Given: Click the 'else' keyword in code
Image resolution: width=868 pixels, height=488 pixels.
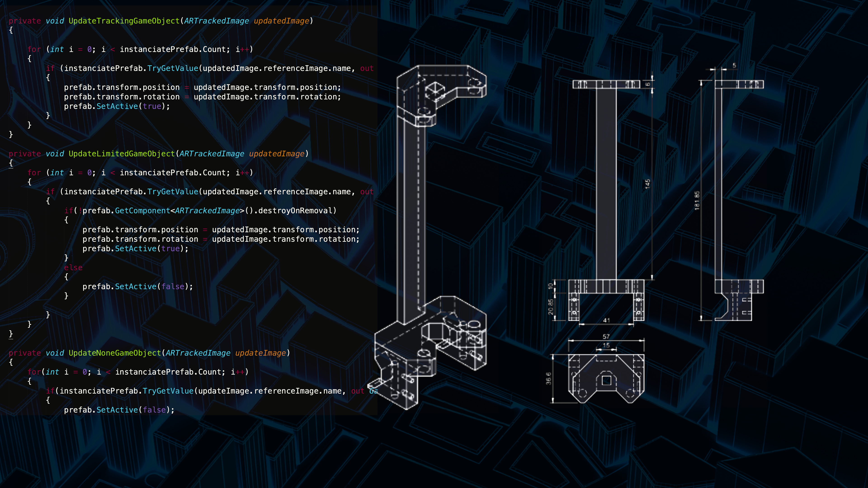Looking at the screenshot, I should click(73, 268).
